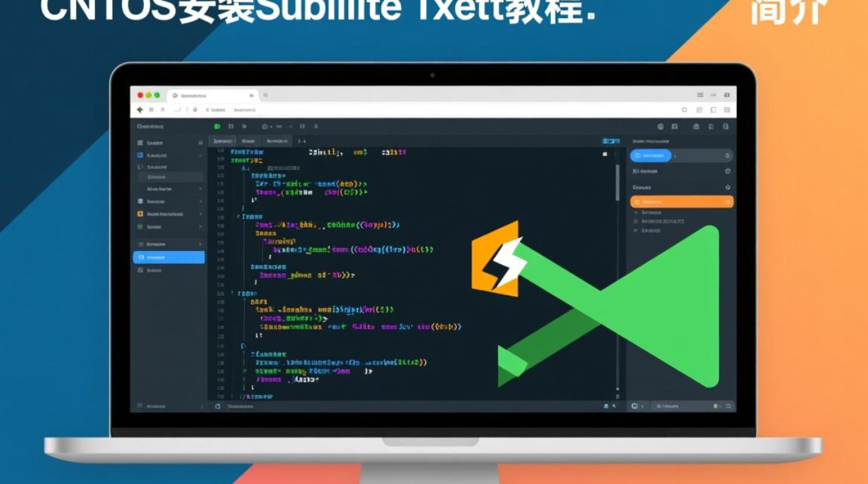Click the list icon on the first sidebar row
Image resolution: width=868 pixels, height=484 pixels.
coord(200,143)
